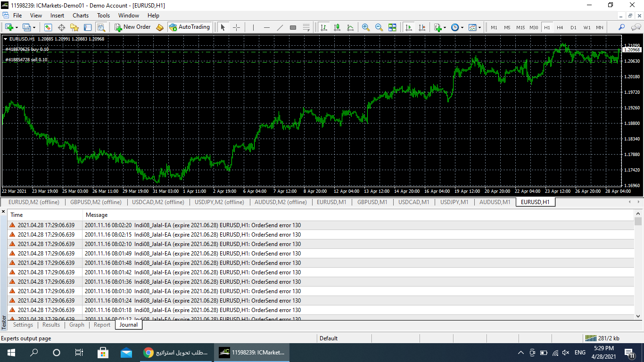Click the New Chart icon
Image resolution: width=644 pixels, height=362 pixels.
click(9, 27)
